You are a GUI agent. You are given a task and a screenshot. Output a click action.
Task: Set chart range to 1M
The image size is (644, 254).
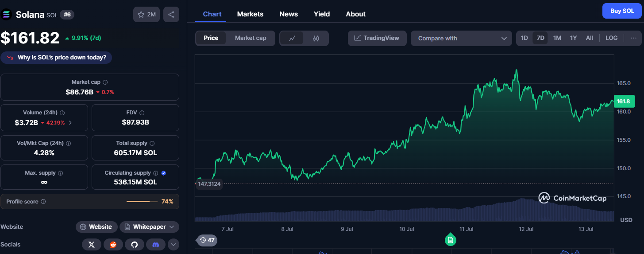(557, 38)
